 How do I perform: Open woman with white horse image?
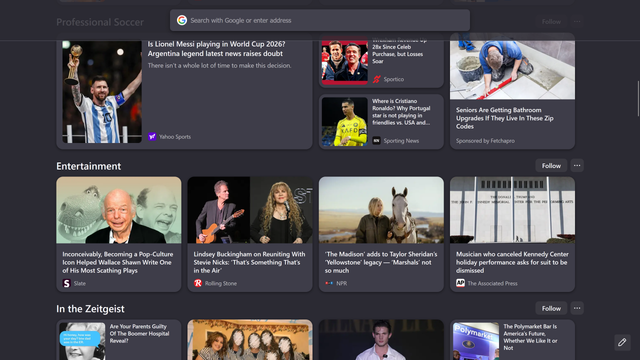tap(381, 210)
